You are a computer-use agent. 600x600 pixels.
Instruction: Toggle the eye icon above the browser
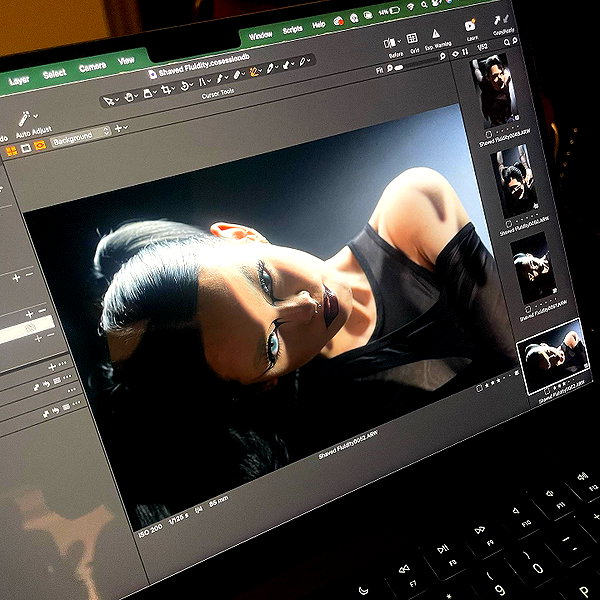[455, 54]
